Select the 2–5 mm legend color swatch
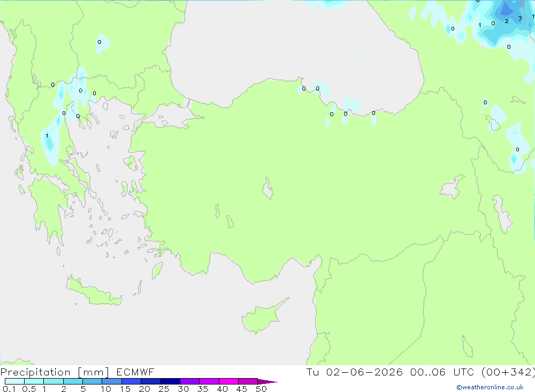 73,381
